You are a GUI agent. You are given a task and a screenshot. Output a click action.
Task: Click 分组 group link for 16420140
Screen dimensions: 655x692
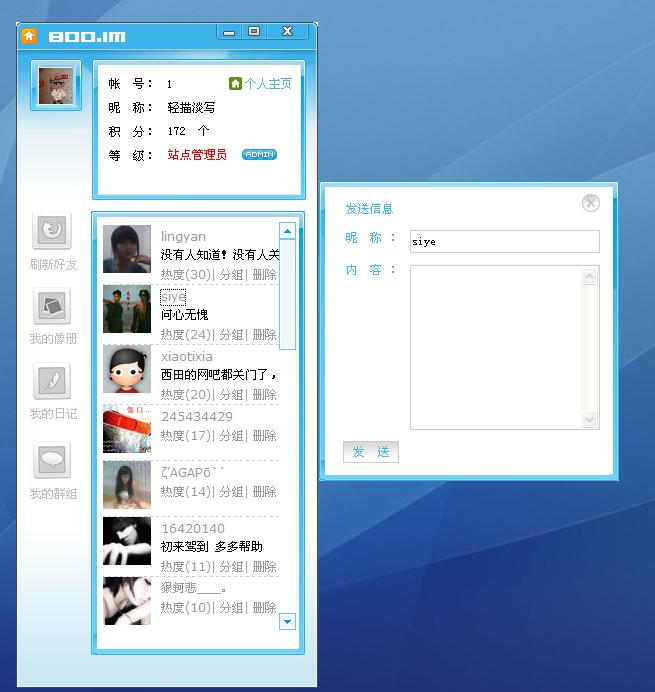[231, 566]
